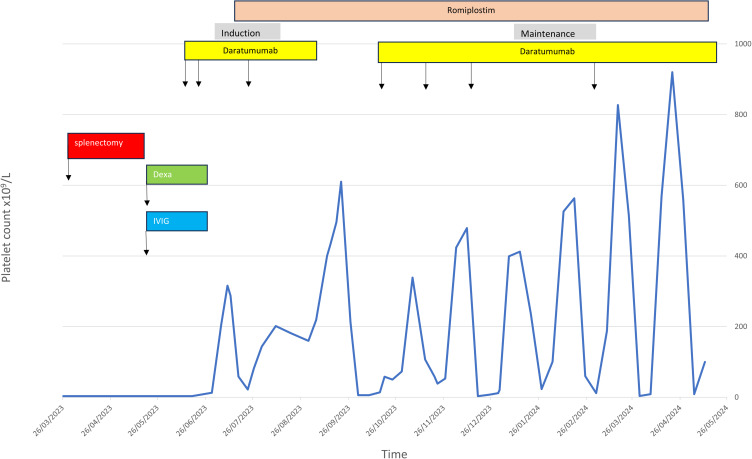The width and height of the screenshot is (752, 459).
Task: Click the green Dexa box
Action: click(176, 175)
